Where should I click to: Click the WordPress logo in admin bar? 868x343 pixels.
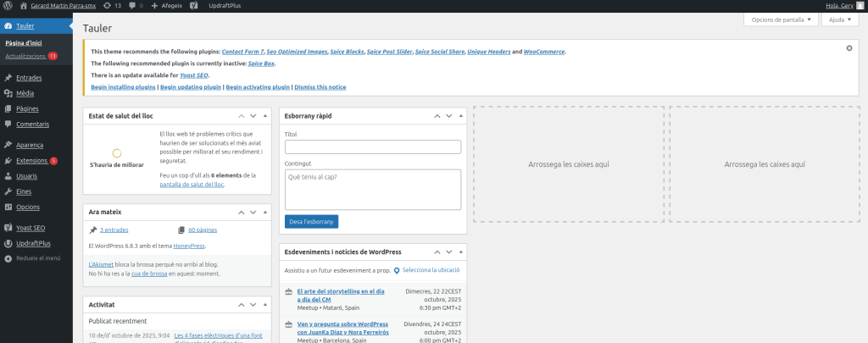coord(8,5)
